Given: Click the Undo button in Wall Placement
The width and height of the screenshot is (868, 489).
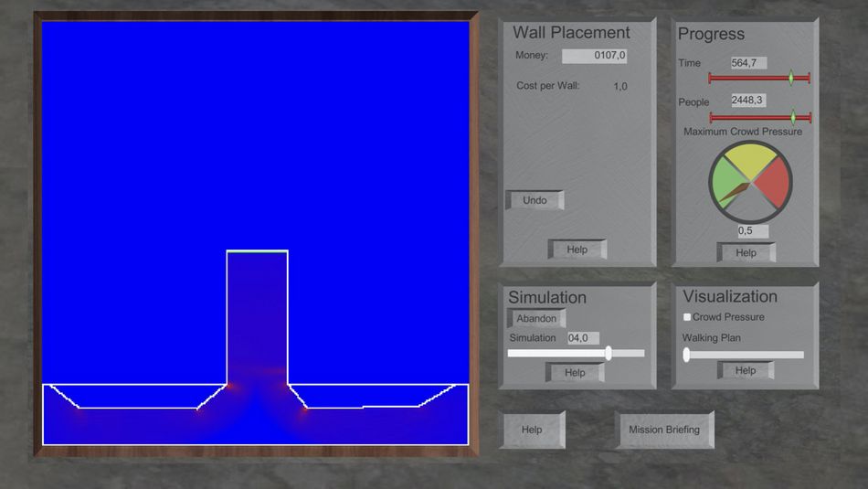Looking at the screenshot, I should coord(535,200).
